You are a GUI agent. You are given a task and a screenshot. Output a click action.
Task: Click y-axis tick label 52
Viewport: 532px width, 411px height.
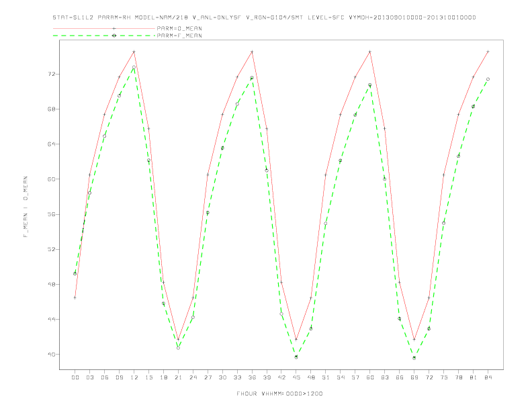point(52,249)
